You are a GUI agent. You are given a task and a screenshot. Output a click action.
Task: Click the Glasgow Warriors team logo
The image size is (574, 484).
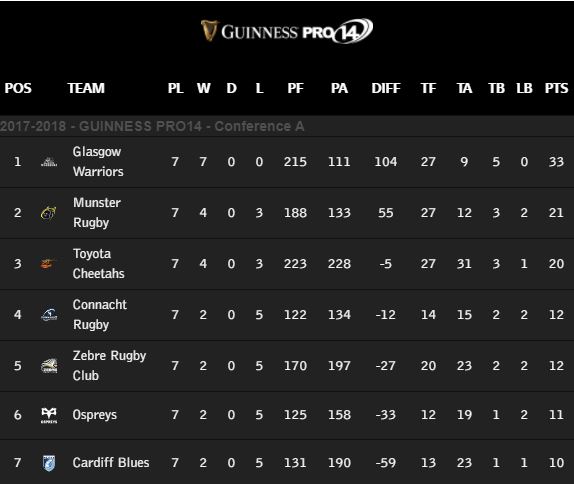[49, 161]
